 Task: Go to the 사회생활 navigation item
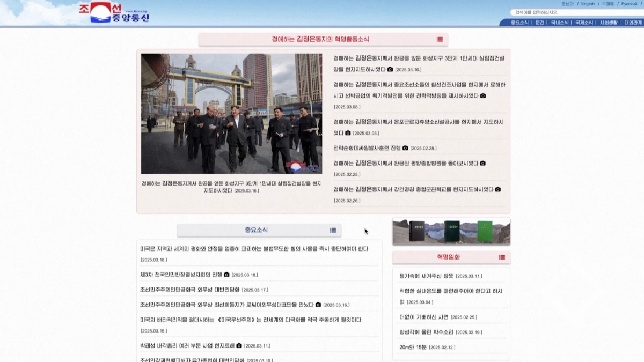pyautogui.click(x=609, y=23)
